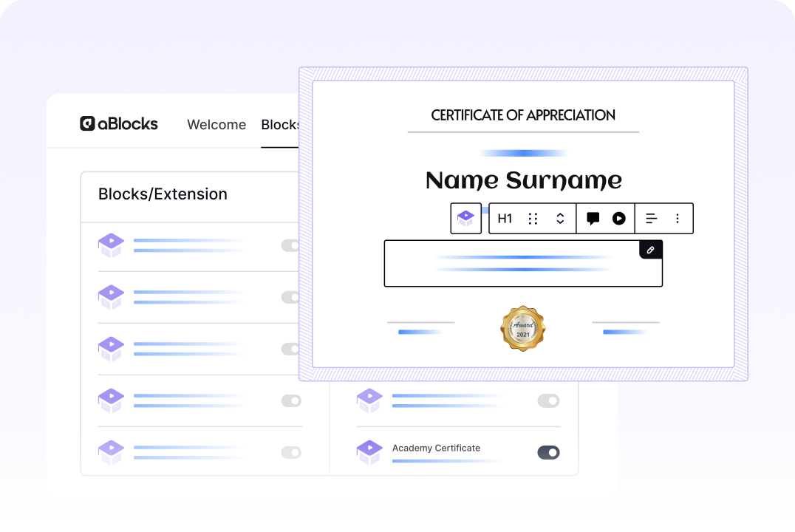
Task: Enable the toggle in the fourth left-column row
Action: [292, 400]
